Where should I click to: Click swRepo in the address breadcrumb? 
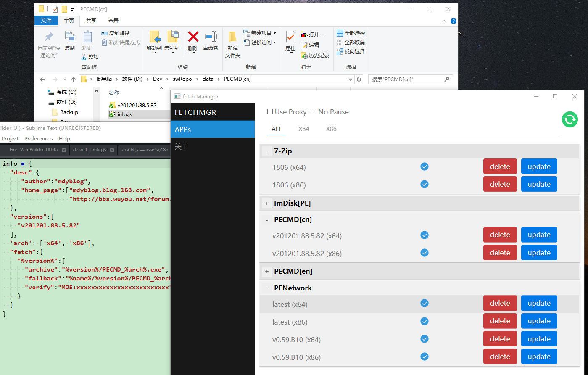[x=183, y=79]
